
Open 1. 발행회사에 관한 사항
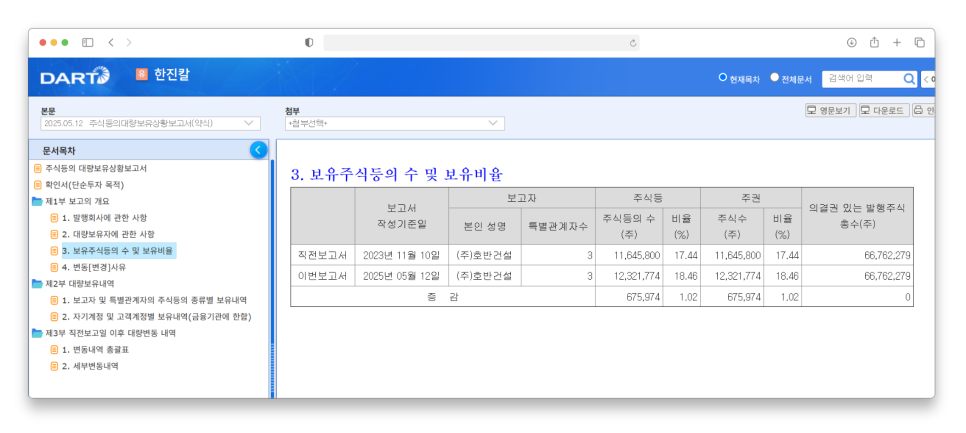point(104,218)
